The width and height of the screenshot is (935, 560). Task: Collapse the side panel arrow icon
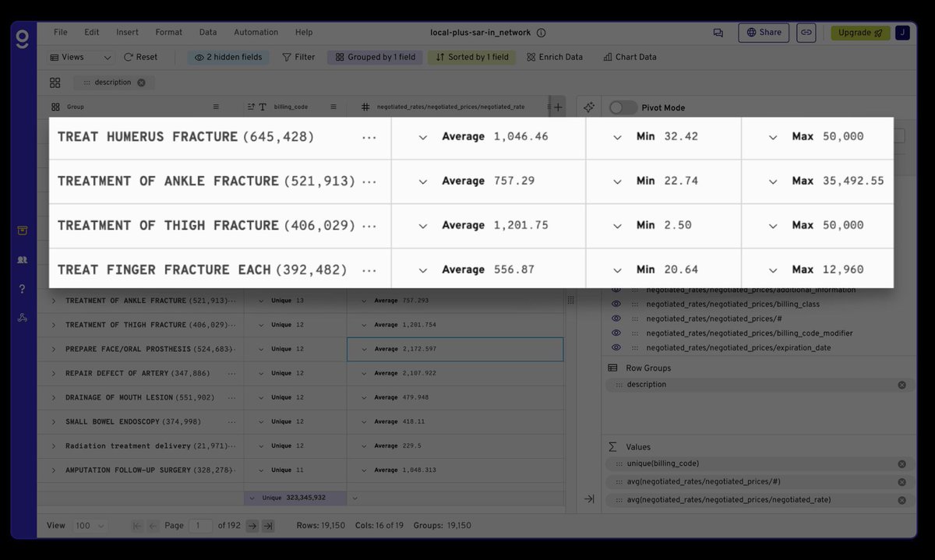tap(589, 498)
